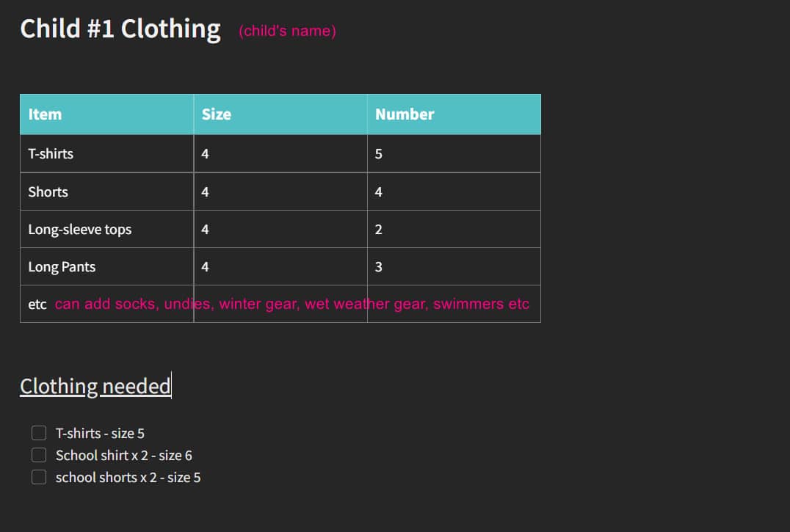Click the school shorts x 2 - size 5 text
Screen dimensions: 790x532
pos(128,478)
